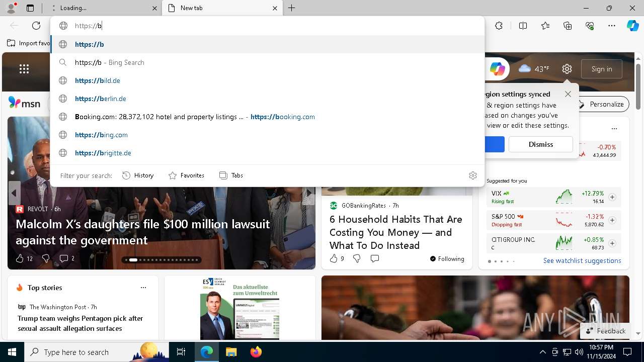Filter search suggestions by Tabs

click(x=231, y=175)
